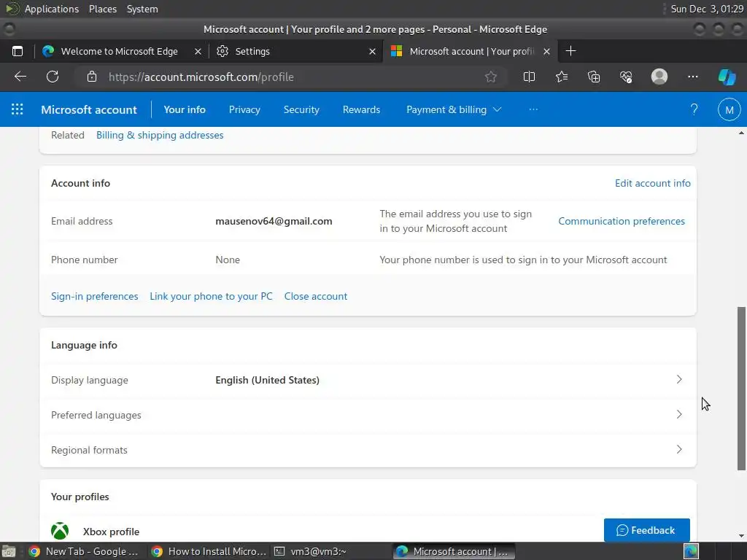Open Browser essentials heart icon
747x560 pixels.
pyautogui.click(x=626, y=77)
